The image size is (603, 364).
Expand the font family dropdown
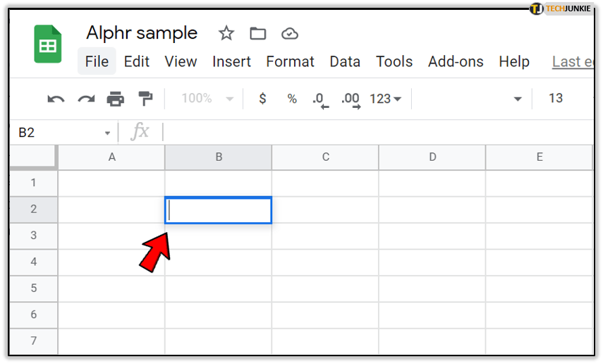coord(518,99)
